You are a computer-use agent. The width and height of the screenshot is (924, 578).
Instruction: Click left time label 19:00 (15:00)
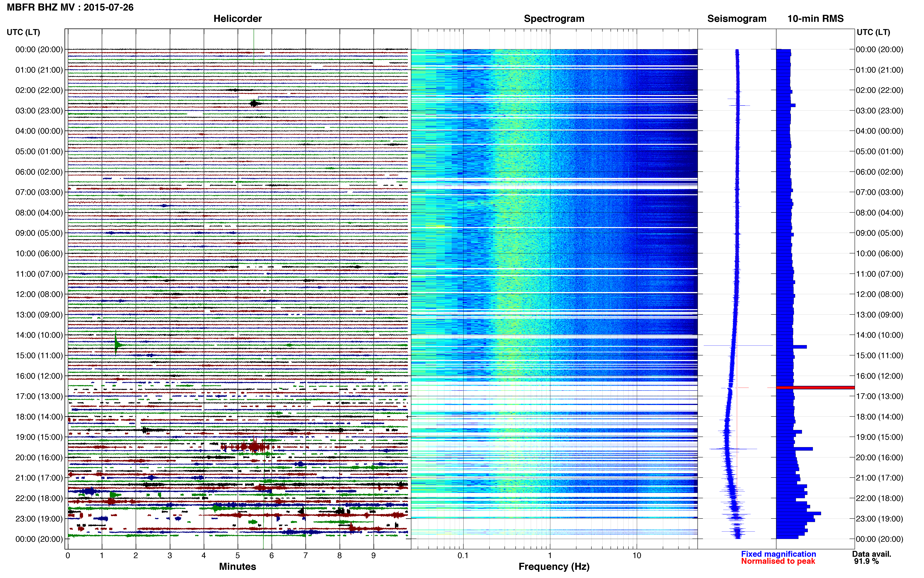[39, 437]
